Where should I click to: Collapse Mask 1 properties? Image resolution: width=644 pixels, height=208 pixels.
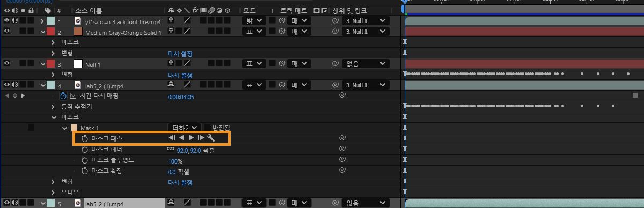[64, 128]
